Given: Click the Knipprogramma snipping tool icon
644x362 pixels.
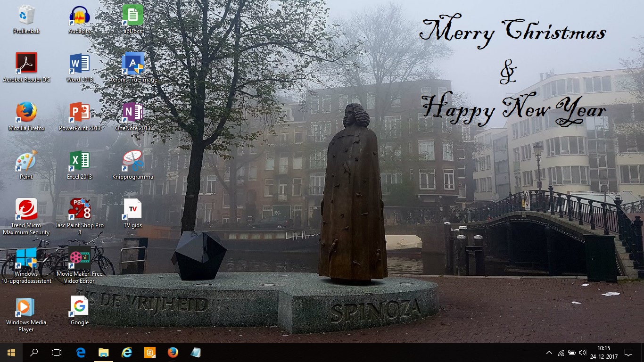Looking at the screenshot, I should tap(132, 161).
